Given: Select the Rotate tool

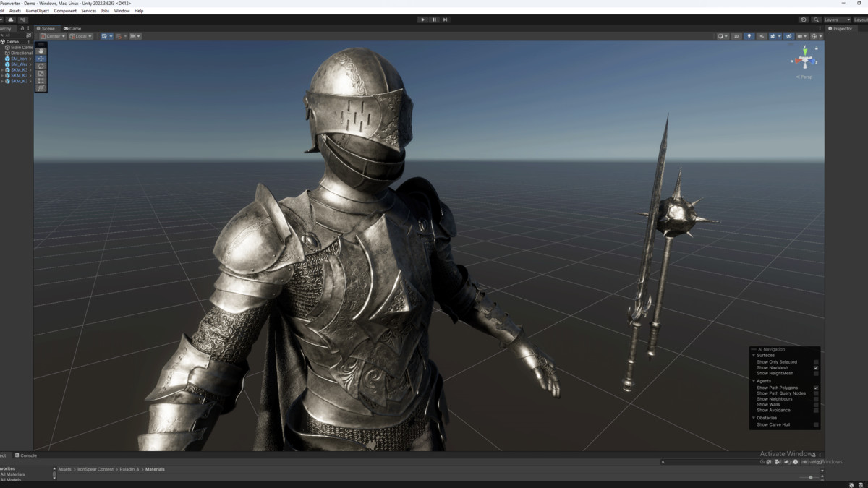Looking at the screenshot, I should (x=41, y=66).
